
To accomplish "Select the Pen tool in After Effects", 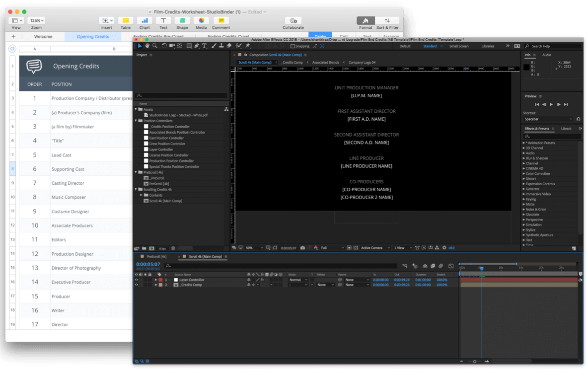I will click(x=197, y=46).
